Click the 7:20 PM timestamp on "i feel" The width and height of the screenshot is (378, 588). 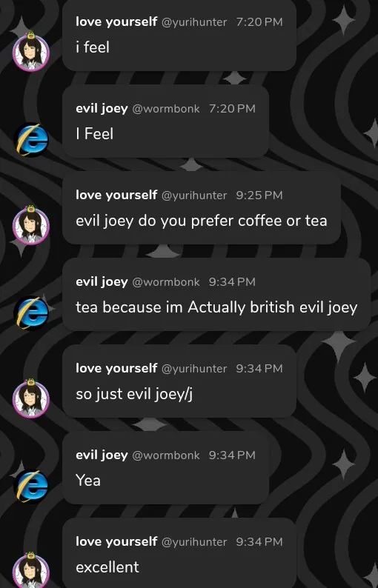259,21
